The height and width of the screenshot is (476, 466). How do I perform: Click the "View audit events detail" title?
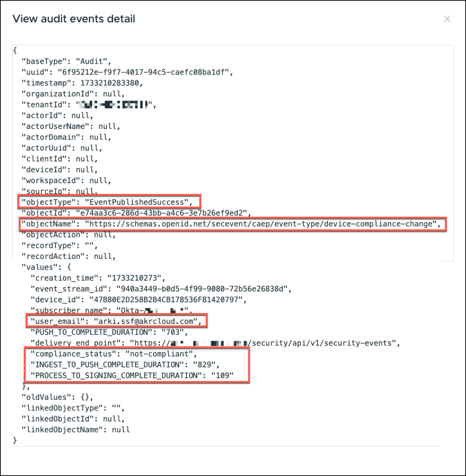[x=74, y=19]
